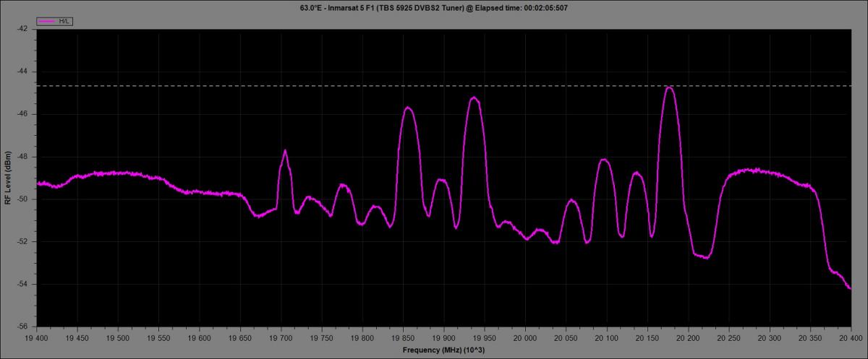The width and height of the screenshot is (868, 359).
Task: Click the 20 400 frequency tick label
Action: coord(851,337)
